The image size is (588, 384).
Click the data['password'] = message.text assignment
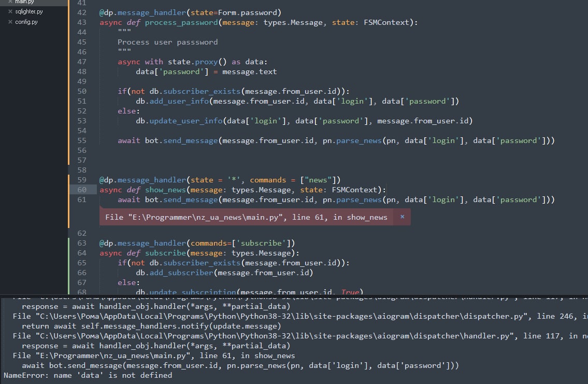click(206, 72)
